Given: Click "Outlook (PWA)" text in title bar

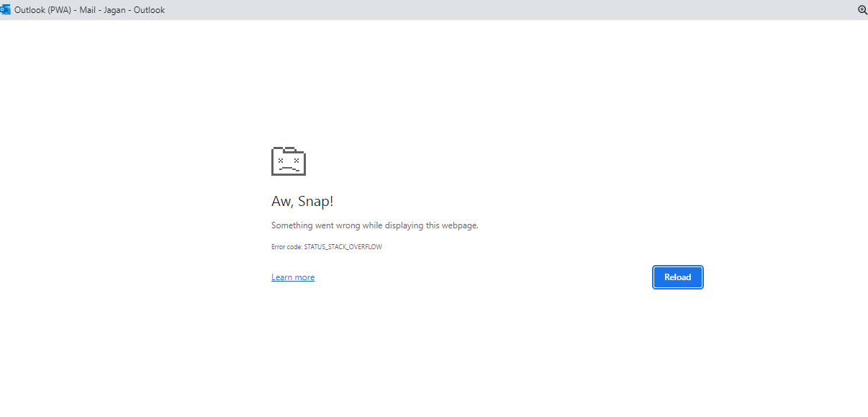Looking at the screenshot, I should (x=43, y=10).
